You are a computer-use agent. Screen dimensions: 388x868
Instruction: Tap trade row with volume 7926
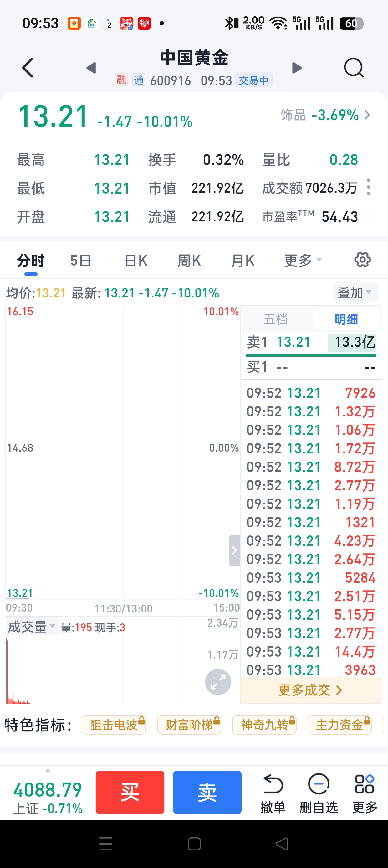311,393
